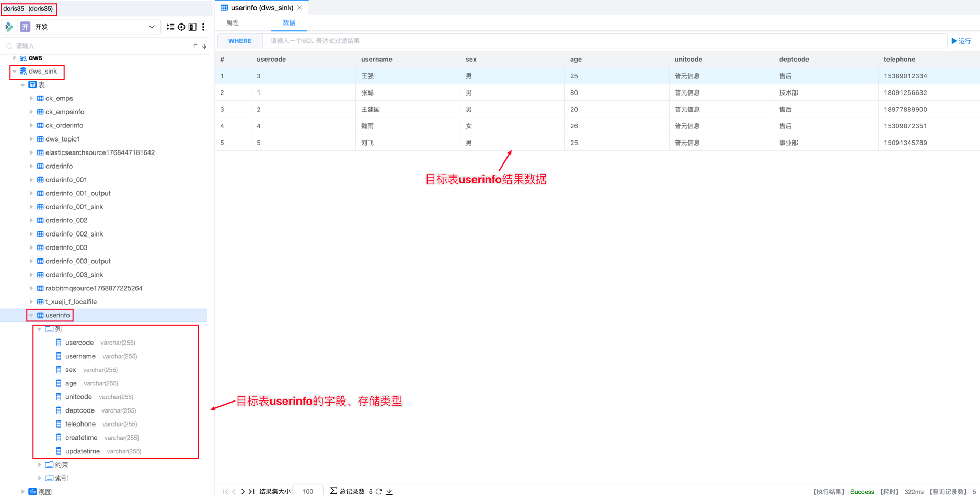Click the 运行 run button
This screenshot has height=495, width=980.
tap(961, 41)
